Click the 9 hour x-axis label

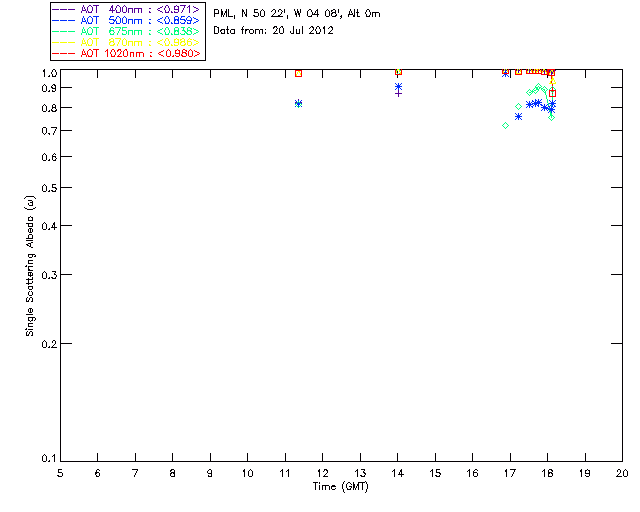pyautogui.click(x=210, y=474)
